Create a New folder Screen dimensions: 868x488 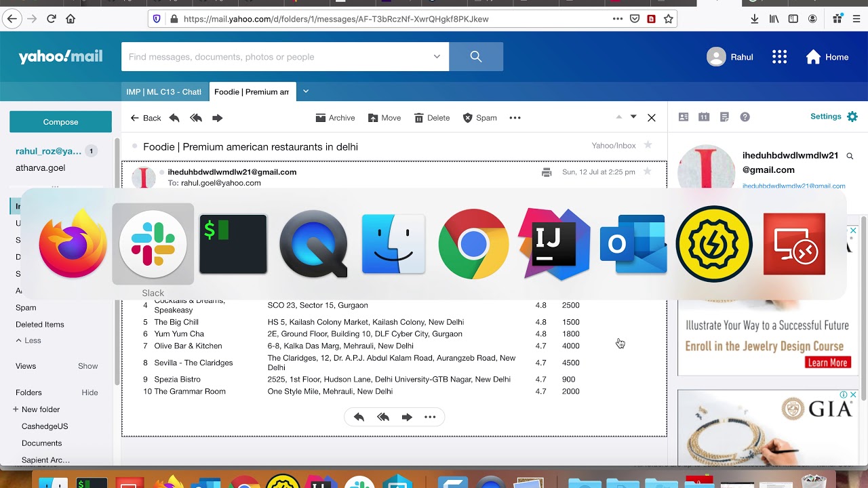pos(36,409)
